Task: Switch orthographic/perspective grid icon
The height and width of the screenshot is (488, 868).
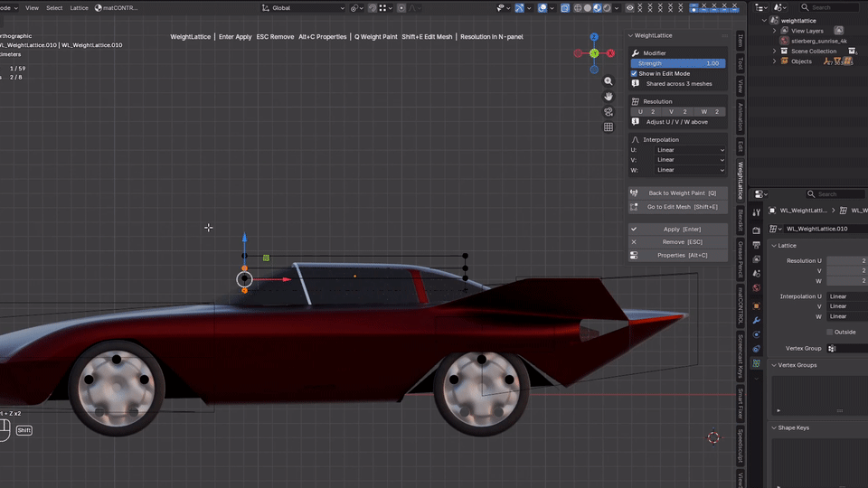Action: pos(609,127)
